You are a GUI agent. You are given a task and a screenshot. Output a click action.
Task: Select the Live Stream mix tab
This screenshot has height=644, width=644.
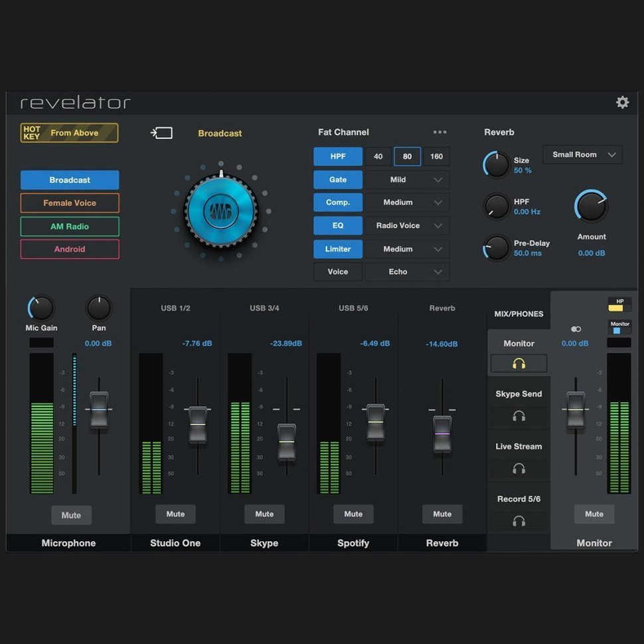519,446
